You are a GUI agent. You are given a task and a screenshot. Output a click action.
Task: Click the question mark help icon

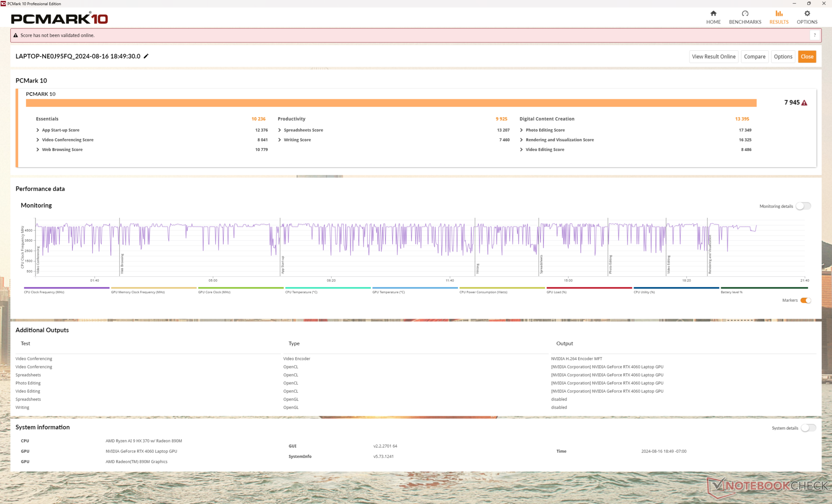point(815,36)
